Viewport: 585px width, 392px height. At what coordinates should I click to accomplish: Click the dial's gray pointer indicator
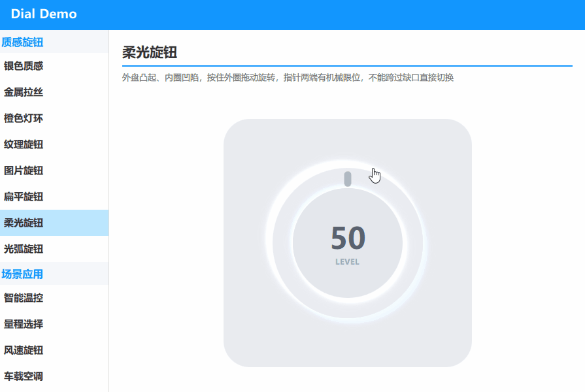tap(347, 179)
